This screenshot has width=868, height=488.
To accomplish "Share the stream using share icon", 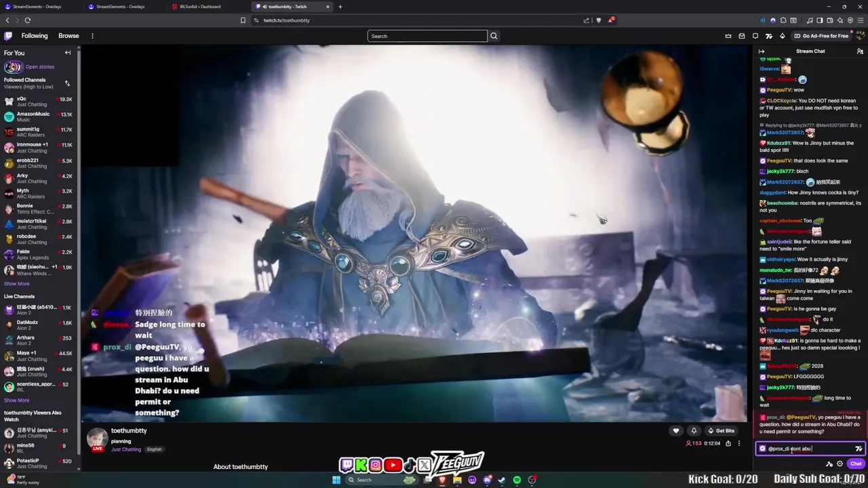I will 728,444.
